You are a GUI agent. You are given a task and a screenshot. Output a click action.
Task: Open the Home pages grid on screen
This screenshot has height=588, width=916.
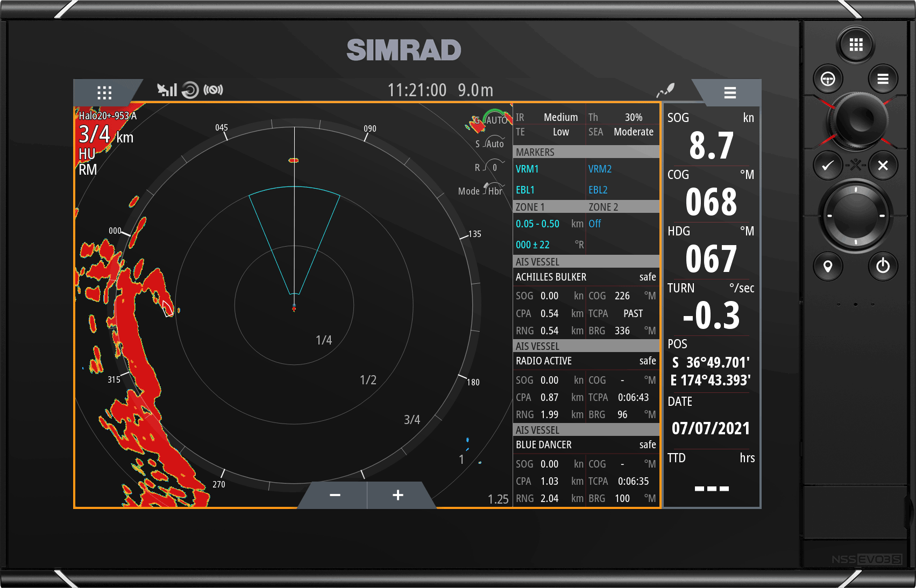[104, 92]
